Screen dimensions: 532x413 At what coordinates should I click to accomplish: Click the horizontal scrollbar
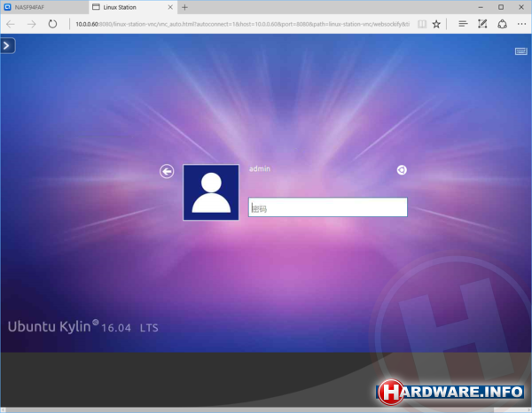point(266,410)
